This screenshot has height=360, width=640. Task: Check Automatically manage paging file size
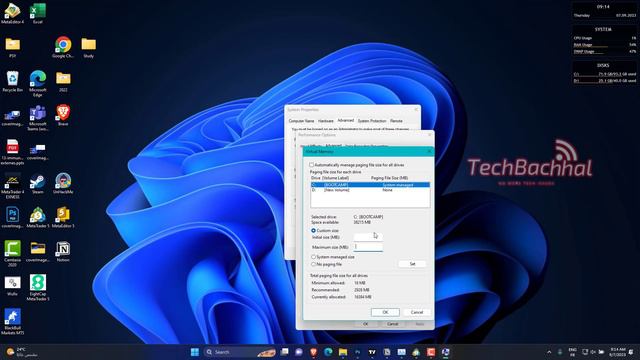click(311, 165)
